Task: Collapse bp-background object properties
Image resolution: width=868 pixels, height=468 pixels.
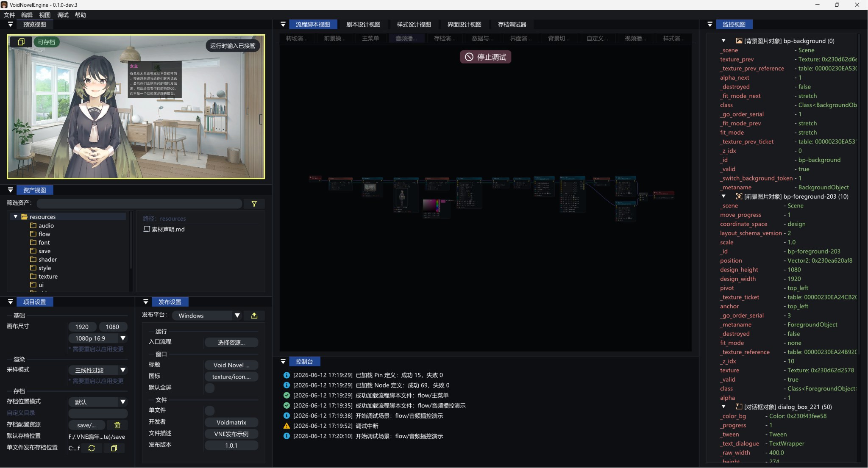Action: point(723,41)
